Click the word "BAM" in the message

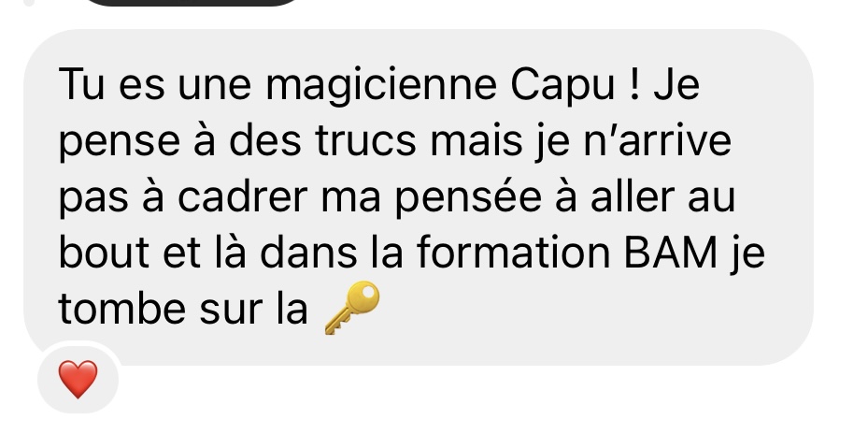click(x=670, y=253)
